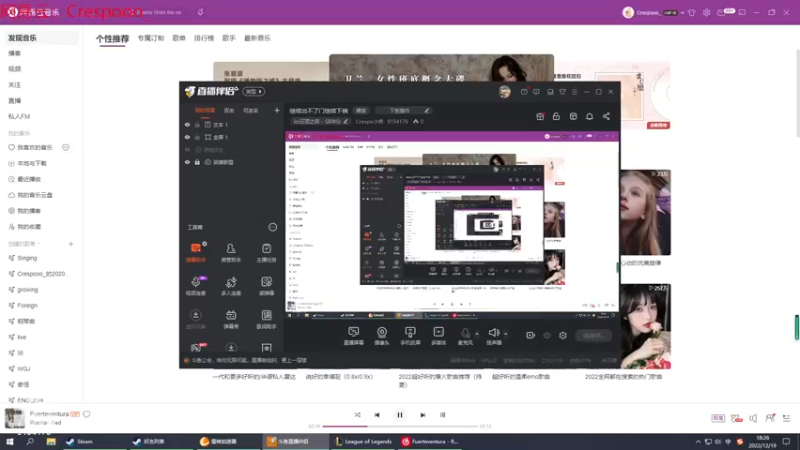Open the 房管助手 tool in the toolbox
The width and height of the screenshot is (800, 450).
tap(231, 253)
